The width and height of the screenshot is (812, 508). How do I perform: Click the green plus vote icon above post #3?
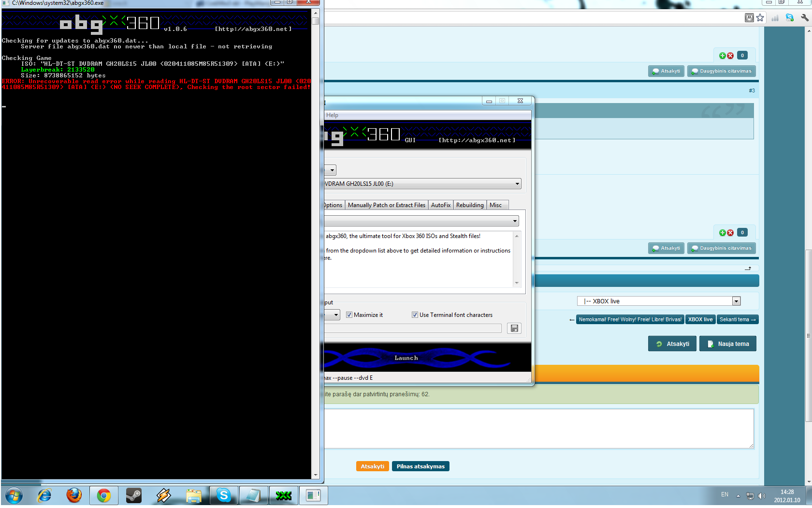[x=722, y=56]
